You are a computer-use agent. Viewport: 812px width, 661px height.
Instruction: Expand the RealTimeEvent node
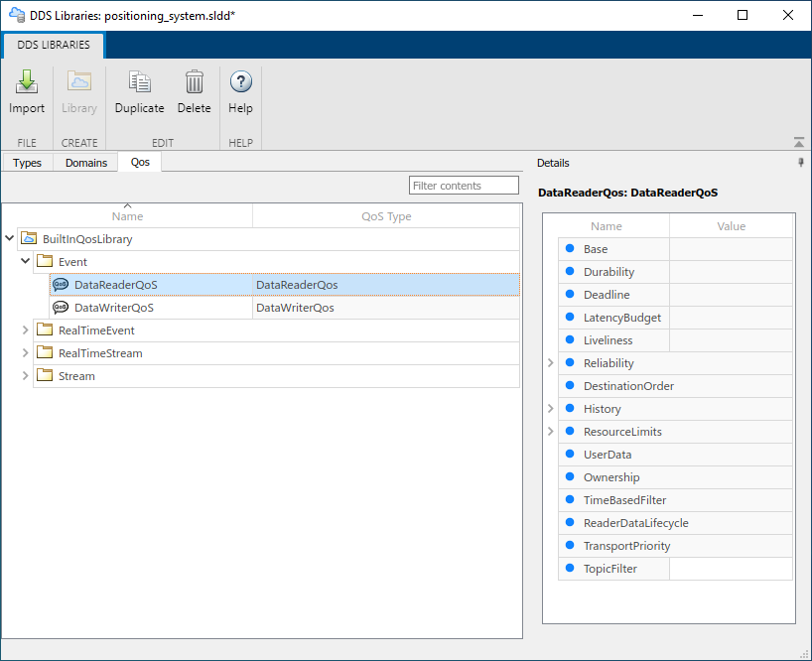coord(25,330)
